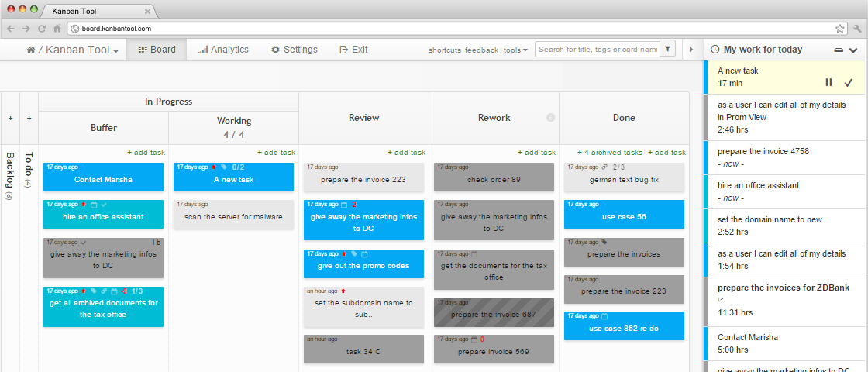Click the browser home icon

click(57, 28)
